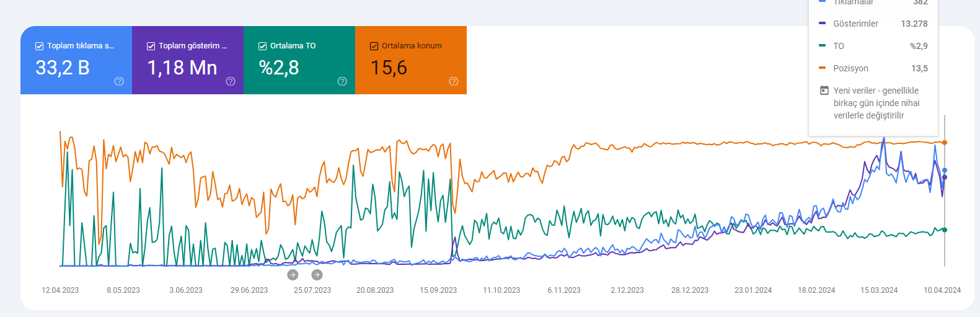Click help icon on Ortalama konum card
The height and width of the screenshot is (317, 980).
(454, 81)
